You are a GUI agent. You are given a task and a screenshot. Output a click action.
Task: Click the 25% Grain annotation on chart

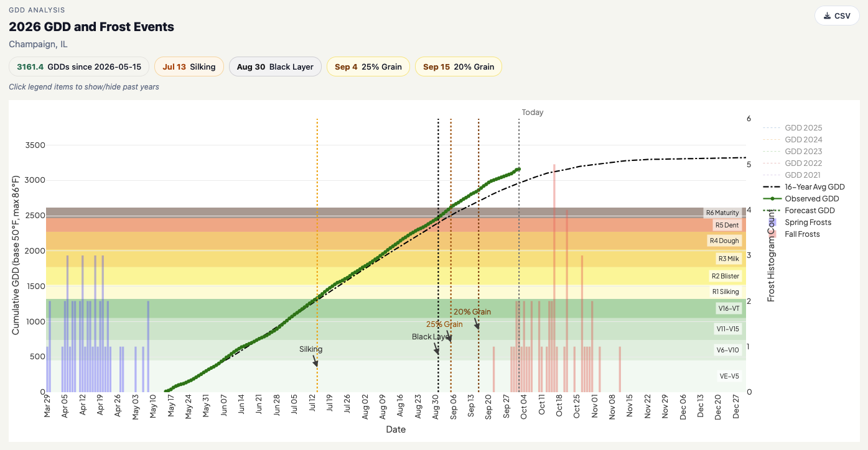coord(444,324)
